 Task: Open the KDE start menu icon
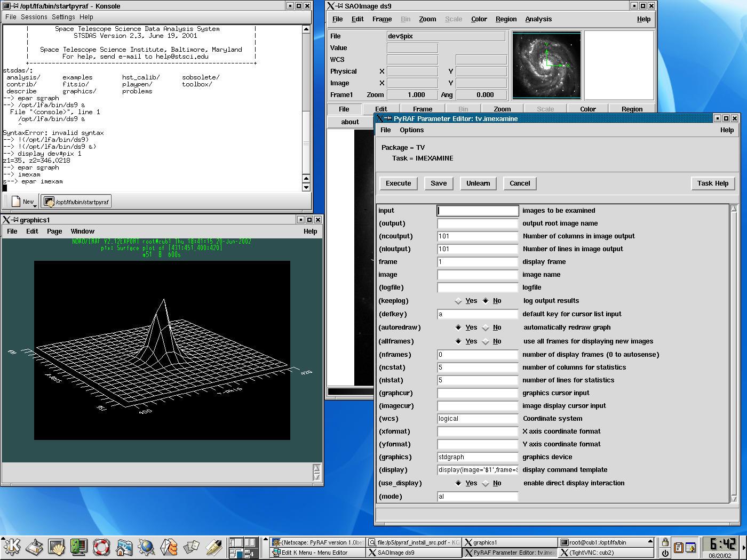[x=12, y=547]
